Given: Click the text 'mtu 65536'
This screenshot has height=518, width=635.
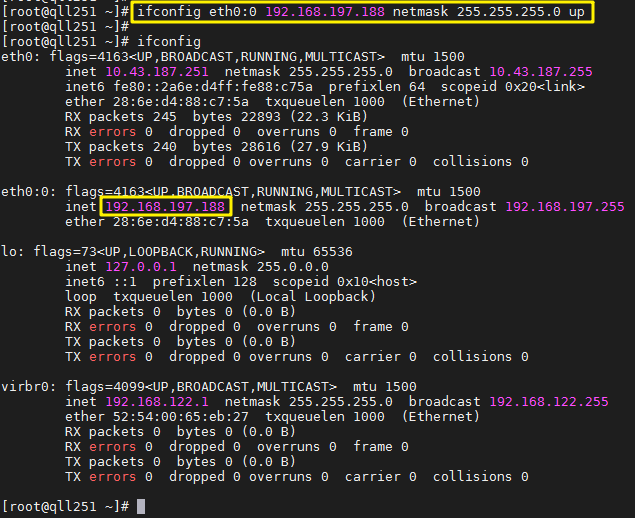Looking at the screenshot, I should pos(317,252).
